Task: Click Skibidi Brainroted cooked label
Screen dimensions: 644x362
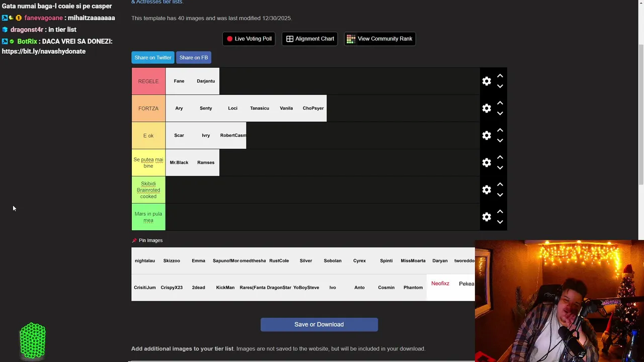Action: (148, 190)
